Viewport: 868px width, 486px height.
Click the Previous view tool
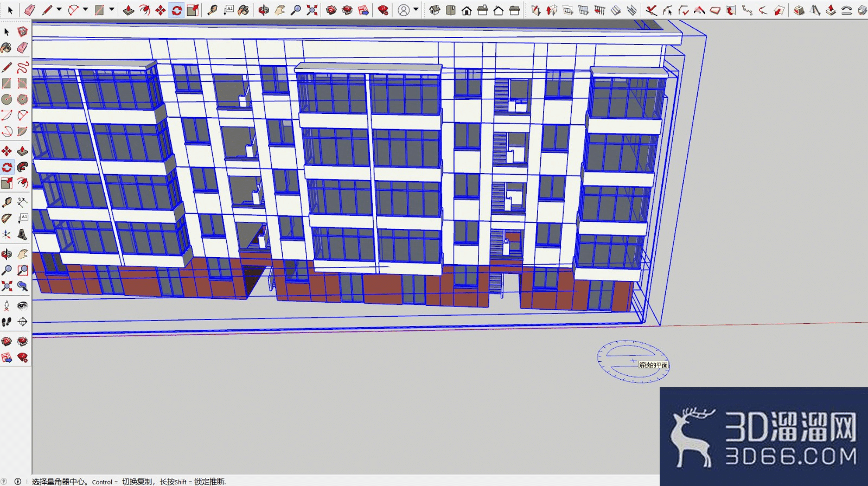click(x=22, y=286)
